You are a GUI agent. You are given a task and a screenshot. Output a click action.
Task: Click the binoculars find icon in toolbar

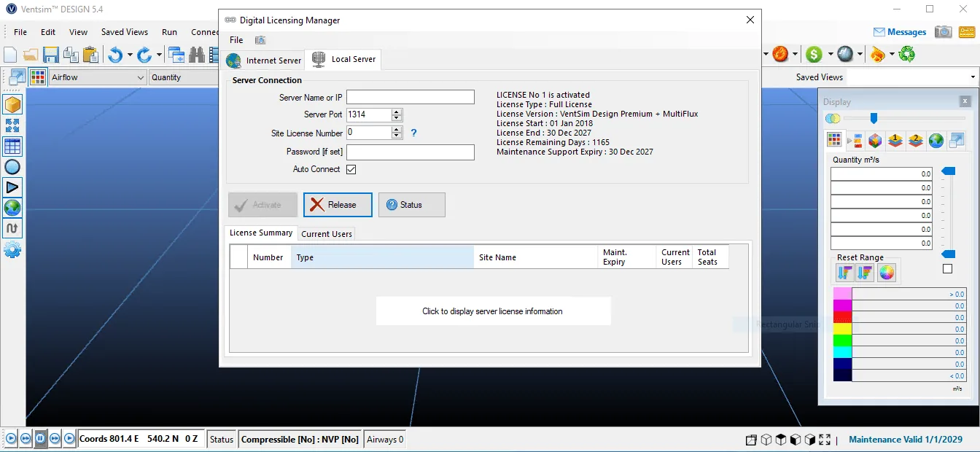[x=196, y=55]
